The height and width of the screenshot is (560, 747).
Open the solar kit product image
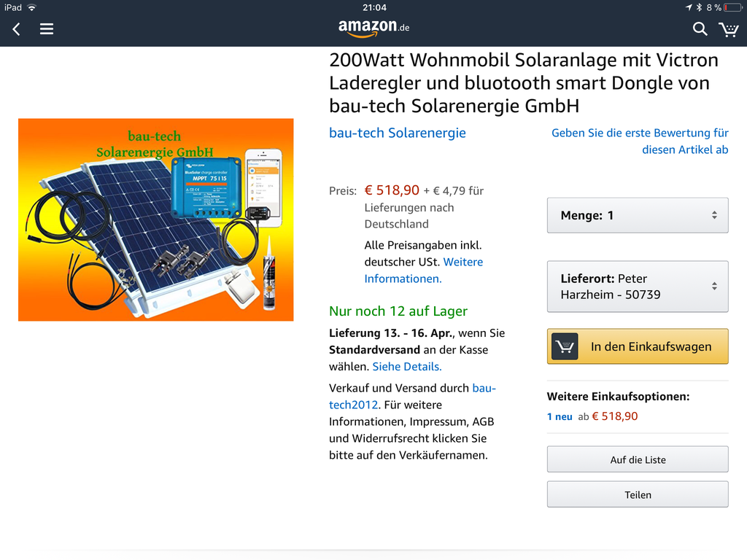pos(156,219)
